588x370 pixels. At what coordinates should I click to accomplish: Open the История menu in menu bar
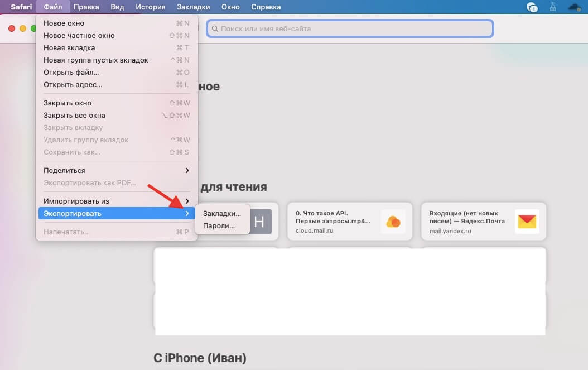tap(151, 7)
